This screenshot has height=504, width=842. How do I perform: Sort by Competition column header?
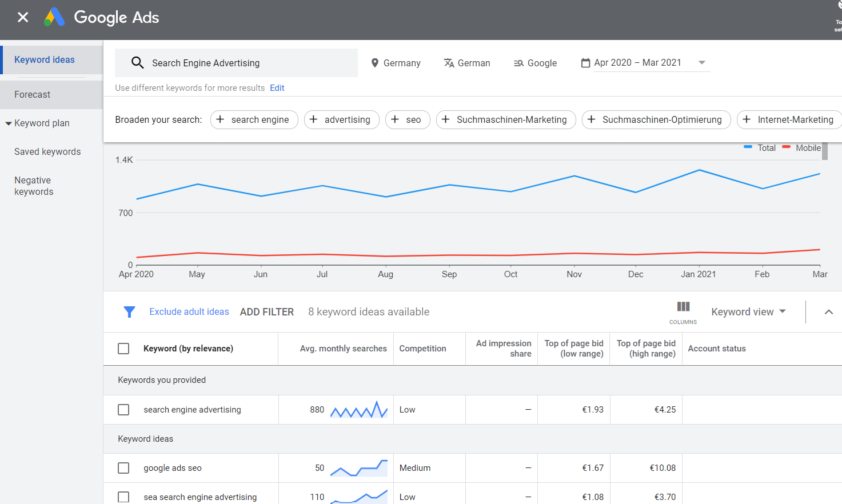coord(422,349)
